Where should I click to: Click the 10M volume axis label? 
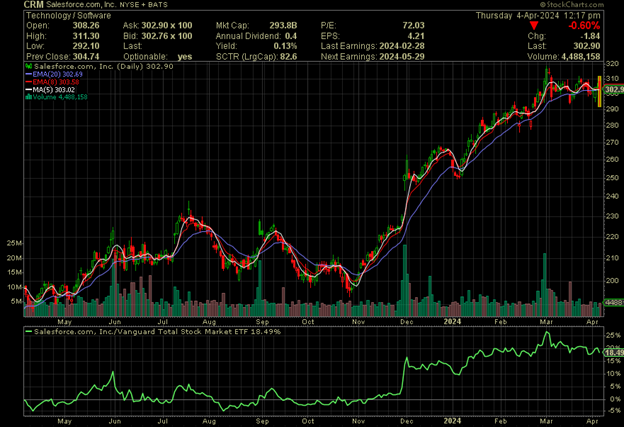coord(14,287)
